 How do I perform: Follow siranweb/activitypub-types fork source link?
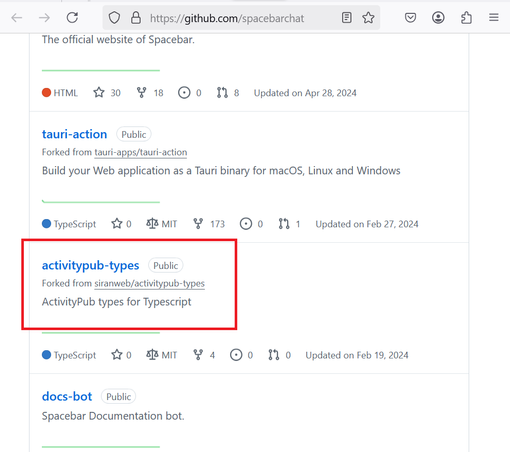coord(149,283)
